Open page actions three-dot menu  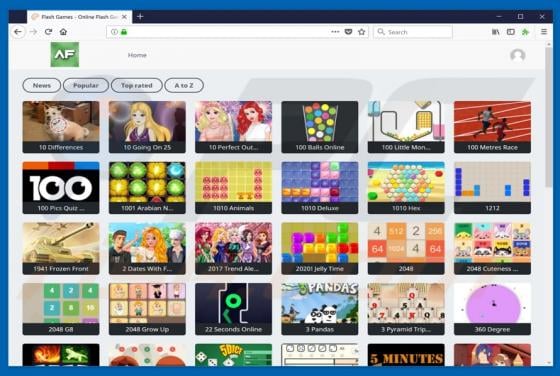pyautogui.click(x=335, y=32)
